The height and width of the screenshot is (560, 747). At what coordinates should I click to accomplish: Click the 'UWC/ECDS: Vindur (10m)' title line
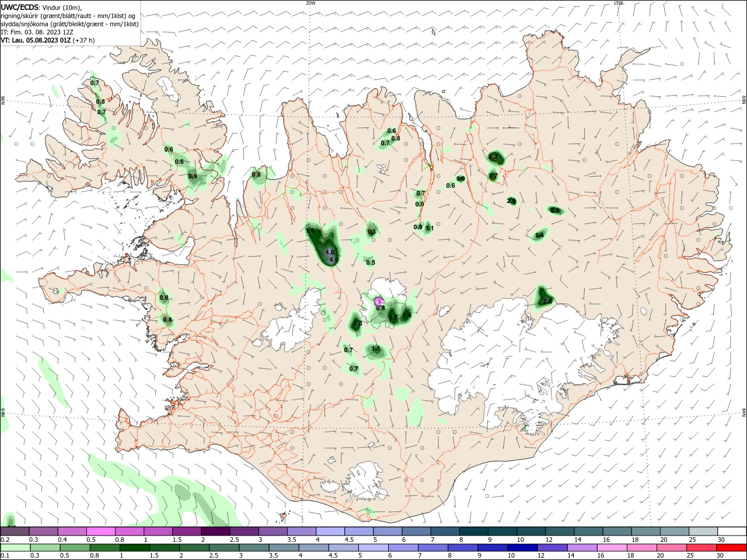(x=41, y=7)
